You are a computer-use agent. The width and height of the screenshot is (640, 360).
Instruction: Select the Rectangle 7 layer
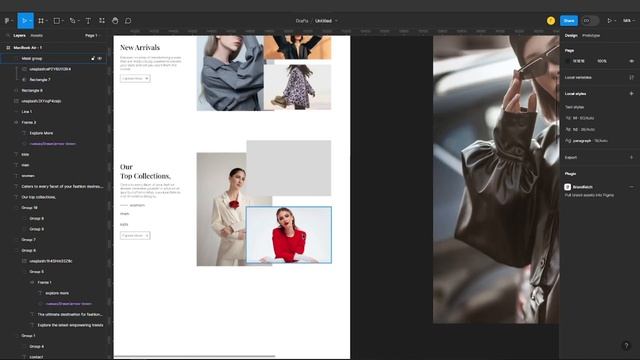click(40, 80)
